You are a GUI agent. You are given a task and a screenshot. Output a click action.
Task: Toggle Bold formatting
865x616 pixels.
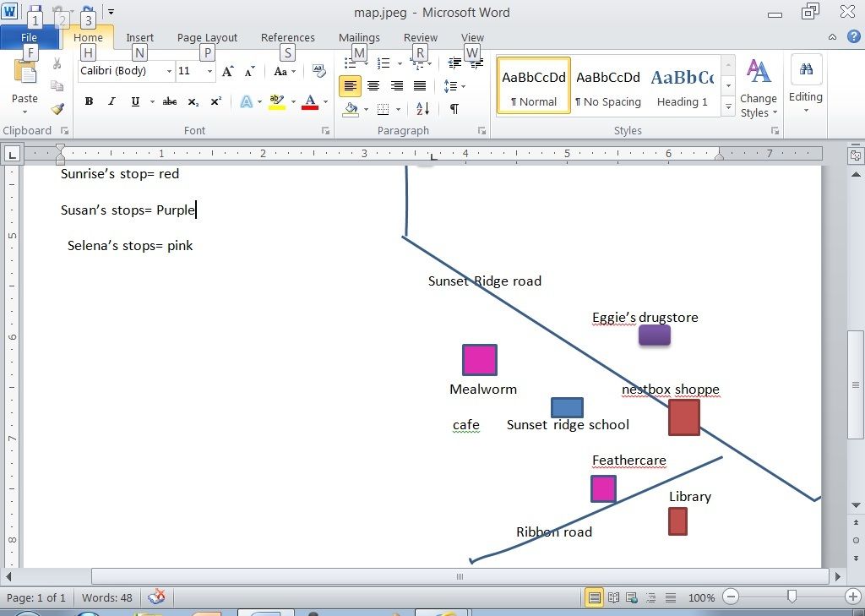pyautogui.click(x=89, y=101)
